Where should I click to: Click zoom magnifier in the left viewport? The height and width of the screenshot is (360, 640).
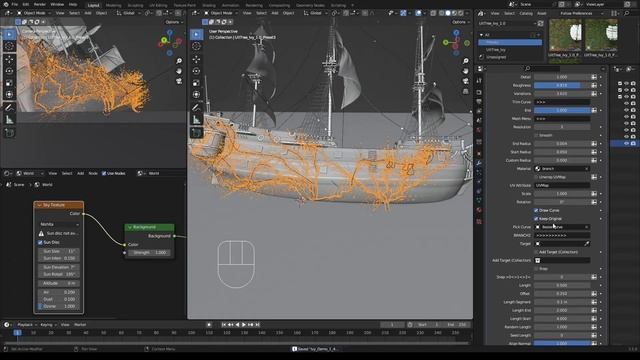tap(179, 61)
